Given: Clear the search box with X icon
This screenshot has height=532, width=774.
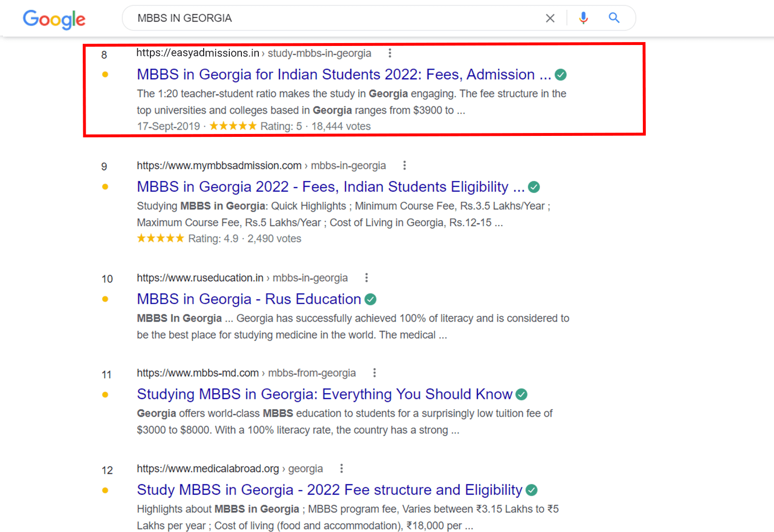Looking at the screenshot, I should pos(550,18).
